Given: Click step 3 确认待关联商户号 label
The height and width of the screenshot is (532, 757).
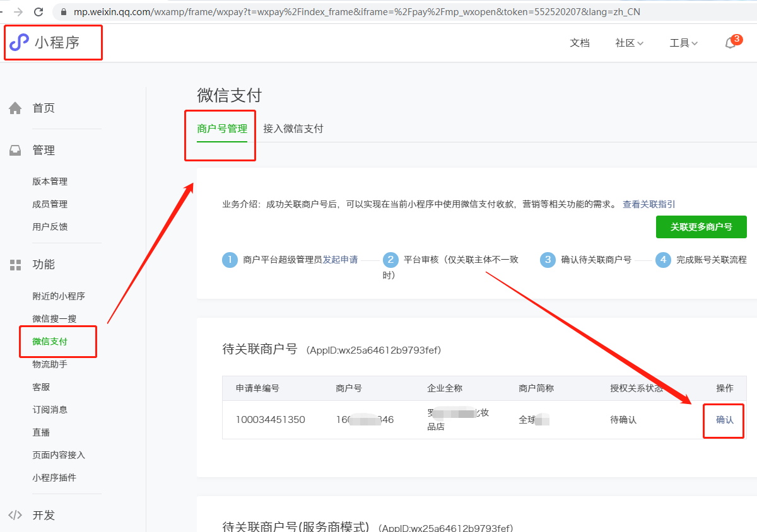Looking at the screenshot, I should coord(596,260).
